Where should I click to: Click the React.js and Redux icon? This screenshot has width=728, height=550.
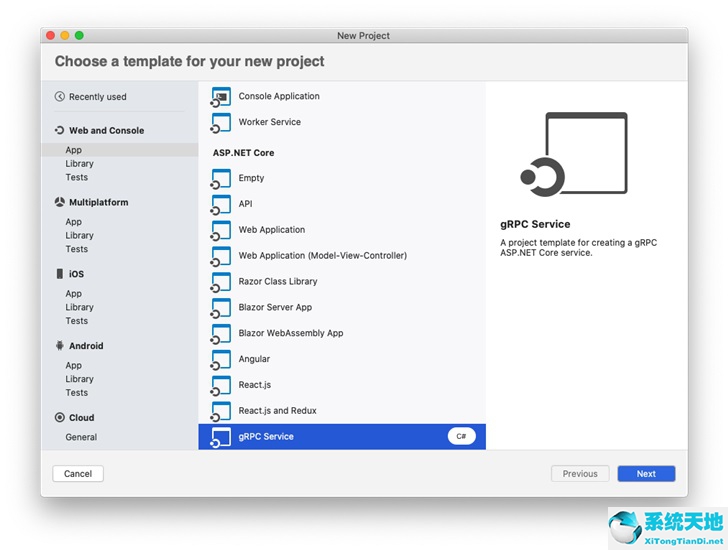click(221, 411)
